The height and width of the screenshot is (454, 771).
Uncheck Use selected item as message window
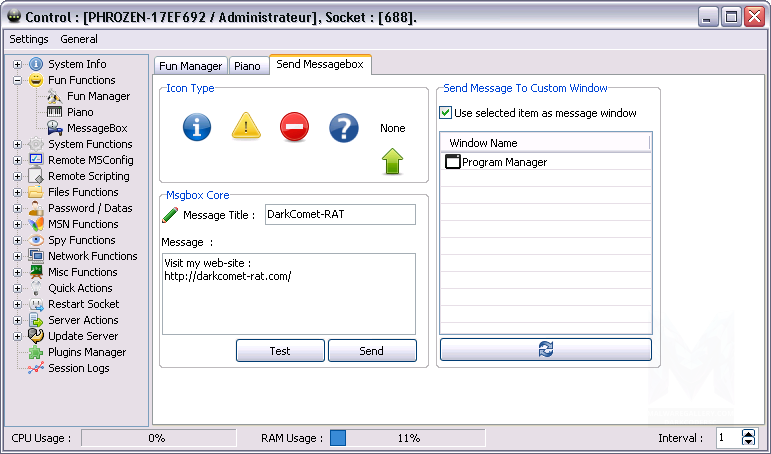[x=446, y=113]
